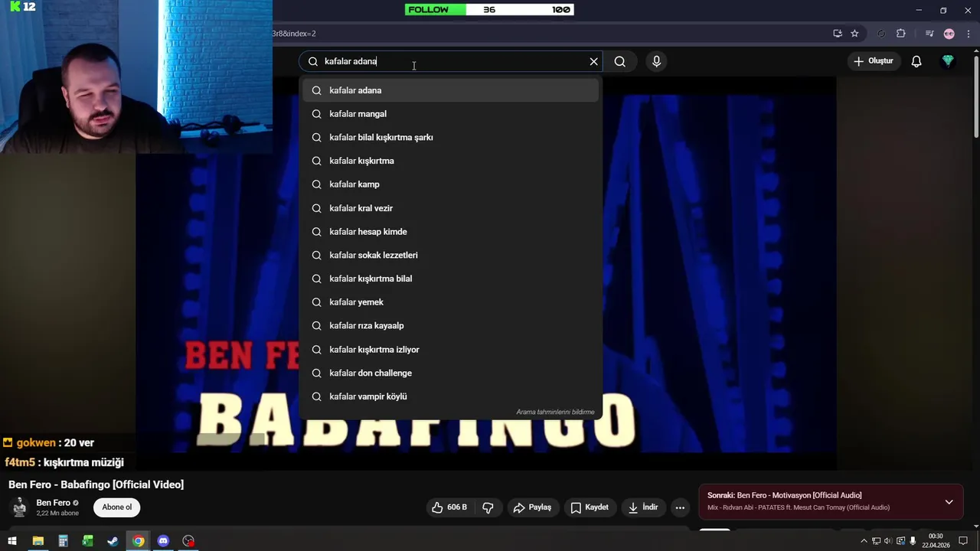
Task: Open the Chrome extensions puzzle icon
Action: tap(901, 34)
